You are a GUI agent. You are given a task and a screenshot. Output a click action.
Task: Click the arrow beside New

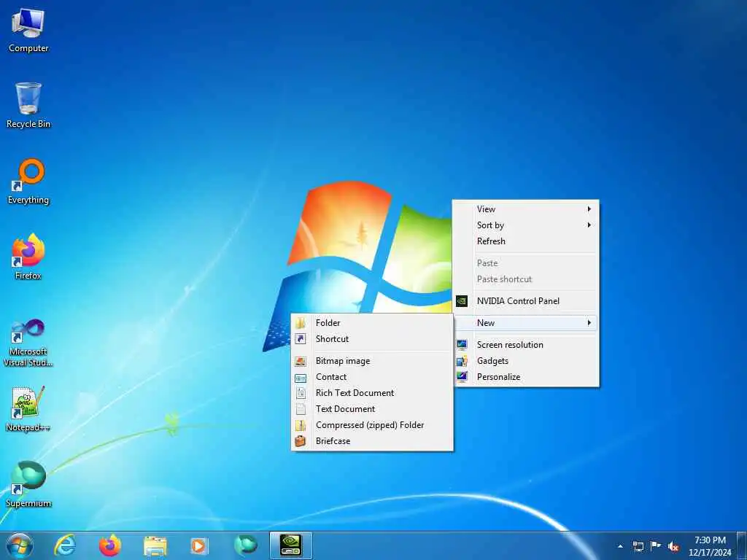point(589,323)
